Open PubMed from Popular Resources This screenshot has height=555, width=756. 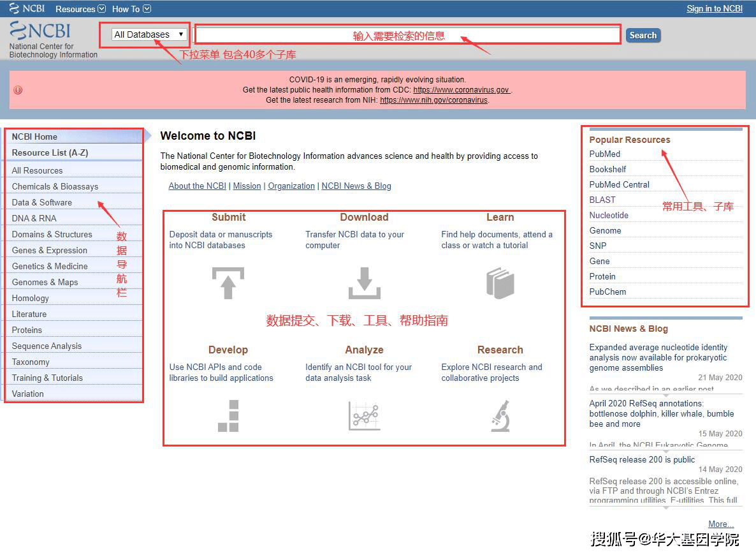click(604, 154)
